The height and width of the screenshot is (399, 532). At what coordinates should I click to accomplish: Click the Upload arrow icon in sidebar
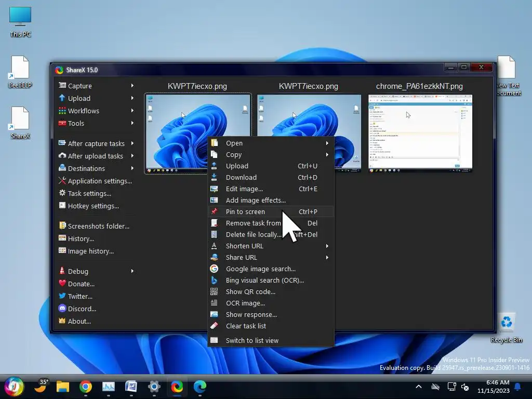(x=62, y=98)
